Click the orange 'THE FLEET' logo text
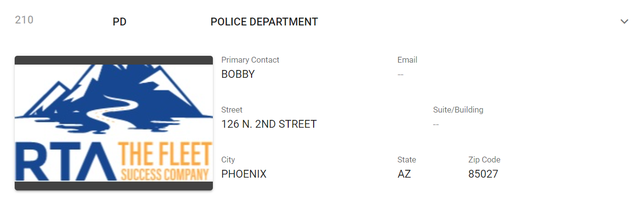 (165, 154)
